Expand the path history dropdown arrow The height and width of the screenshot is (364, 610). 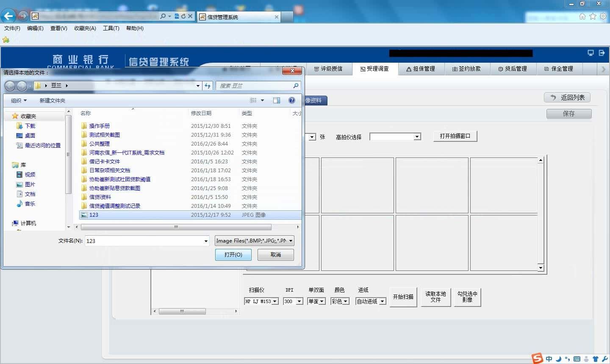coord(198,85)
